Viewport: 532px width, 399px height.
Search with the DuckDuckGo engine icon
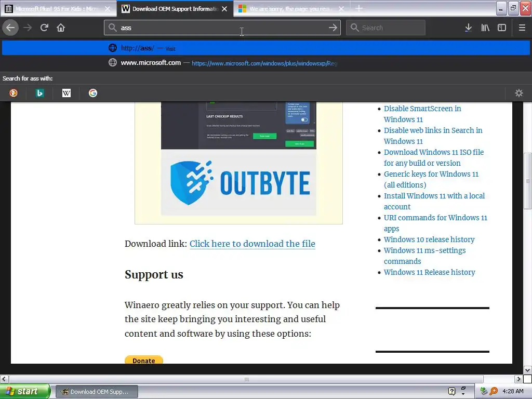coord(14,93)
